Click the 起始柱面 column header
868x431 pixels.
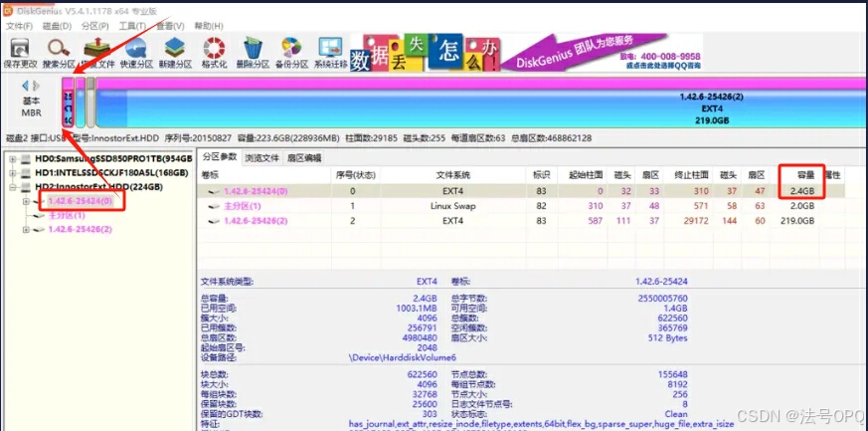click(584, 175)
